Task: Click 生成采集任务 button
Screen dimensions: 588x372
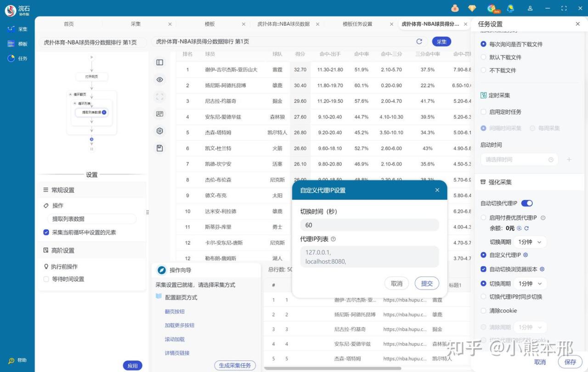Action: pos(235,366)
